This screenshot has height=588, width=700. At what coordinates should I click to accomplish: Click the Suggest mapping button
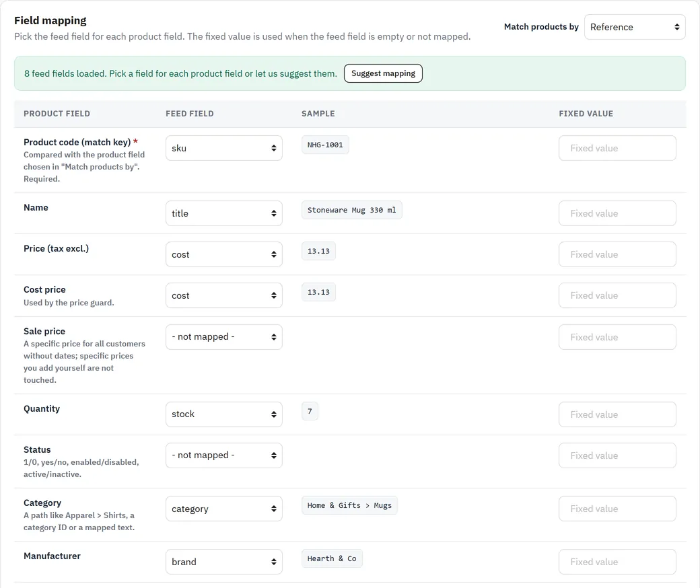(x=383, y=73)
